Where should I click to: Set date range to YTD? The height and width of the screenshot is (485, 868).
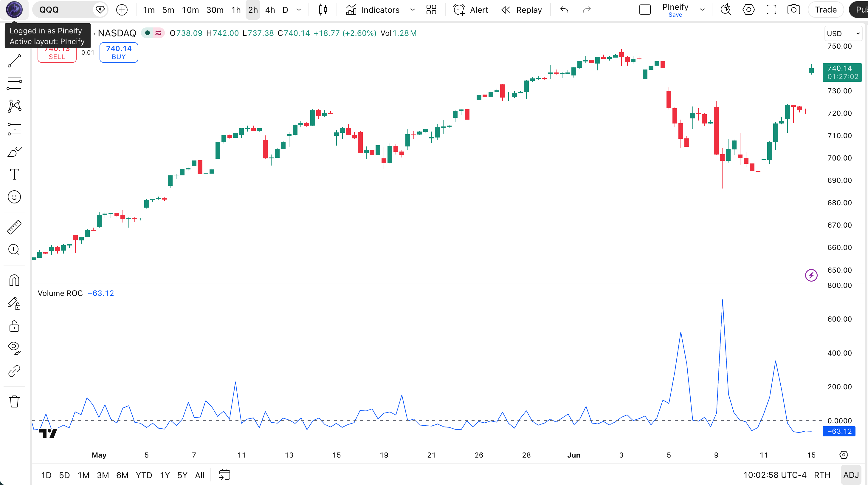(144, 475)
